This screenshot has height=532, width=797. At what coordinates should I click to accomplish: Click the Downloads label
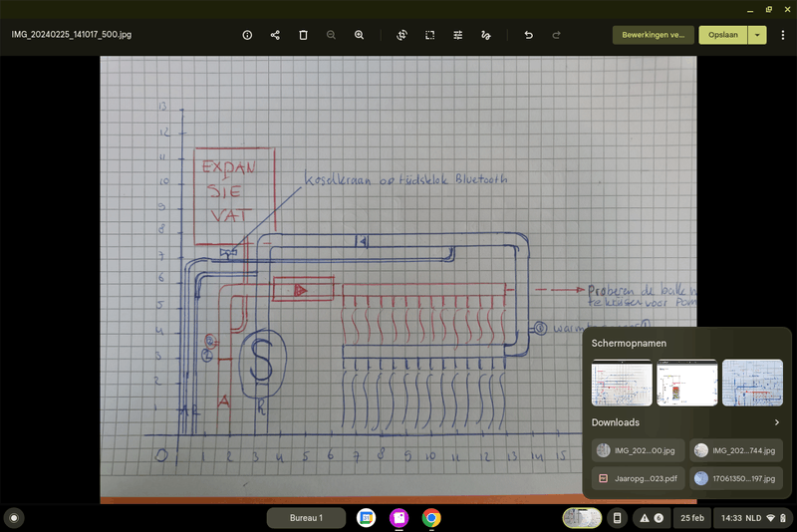tap(615, 422)
